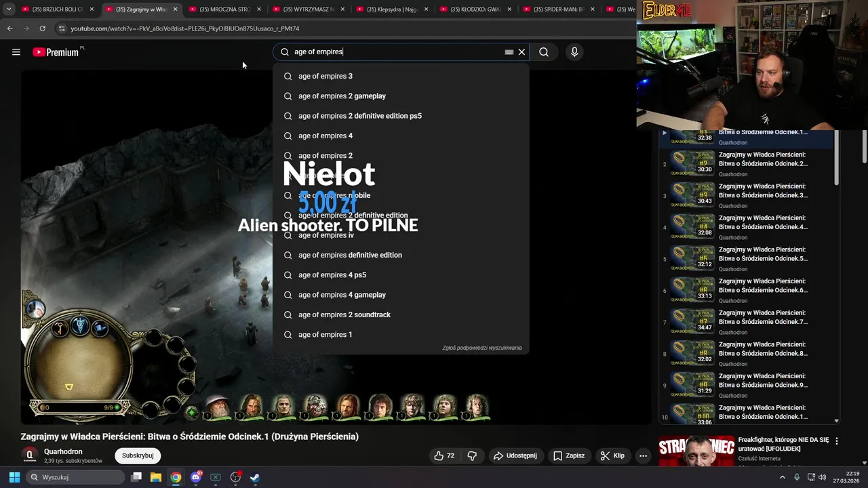Image resolution: width=868 pixels, height=488 pixels.
Task: Open playlist item Odcinek.8 title
Action: point(763,349)
